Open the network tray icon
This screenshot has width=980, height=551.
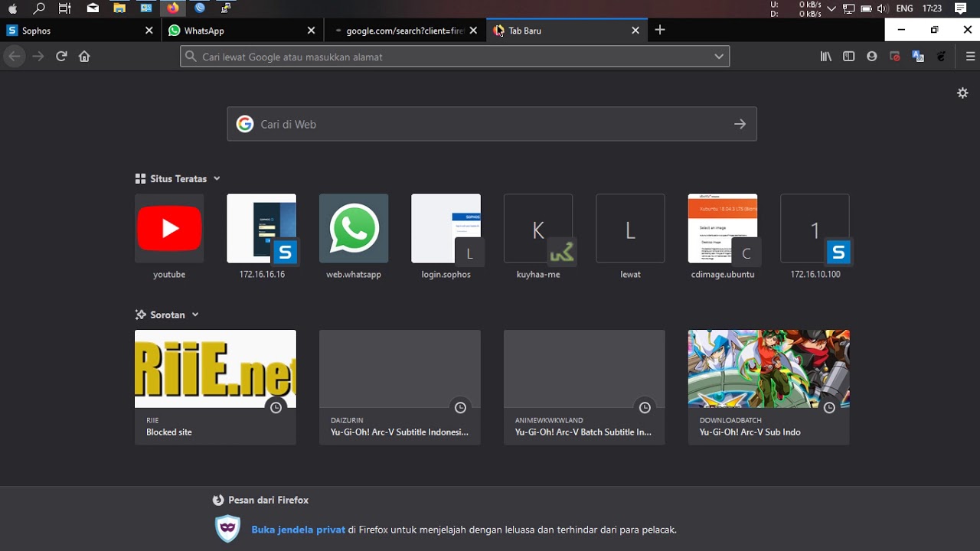[x=848, y=8]
